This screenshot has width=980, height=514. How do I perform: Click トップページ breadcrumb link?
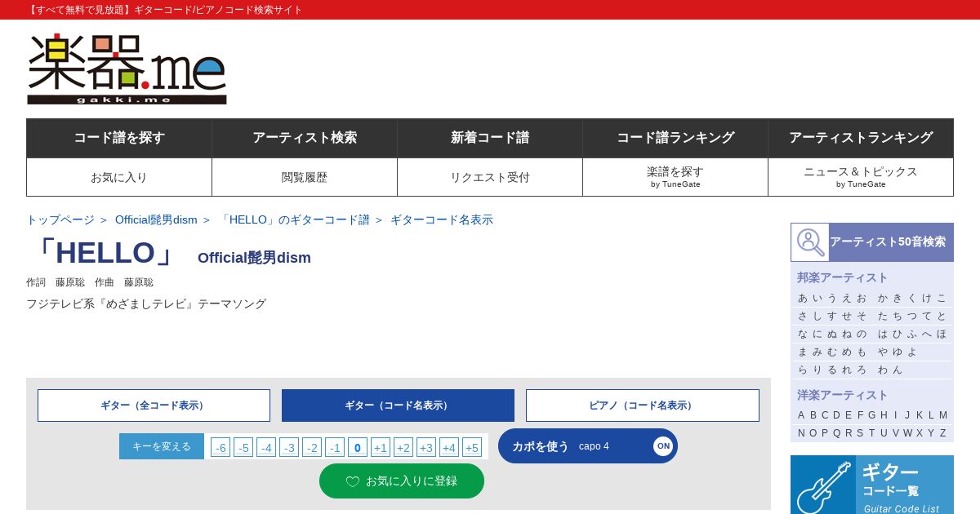(60, 219)
